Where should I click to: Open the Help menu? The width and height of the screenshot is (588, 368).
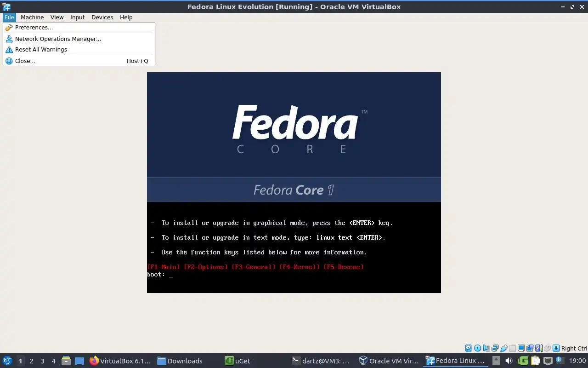[x=126, y=17]
